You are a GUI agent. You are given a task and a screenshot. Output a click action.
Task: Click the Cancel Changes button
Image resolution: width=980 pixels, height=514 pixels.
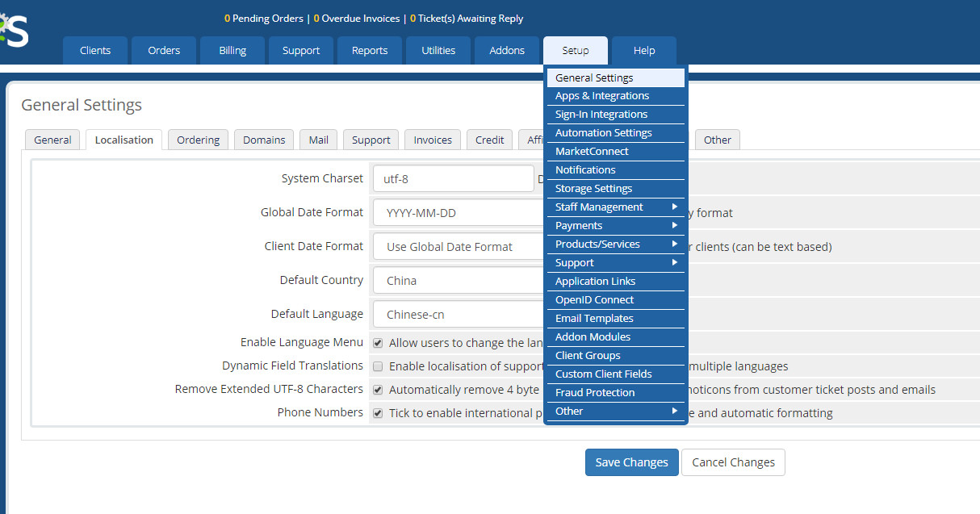(733, 462)
